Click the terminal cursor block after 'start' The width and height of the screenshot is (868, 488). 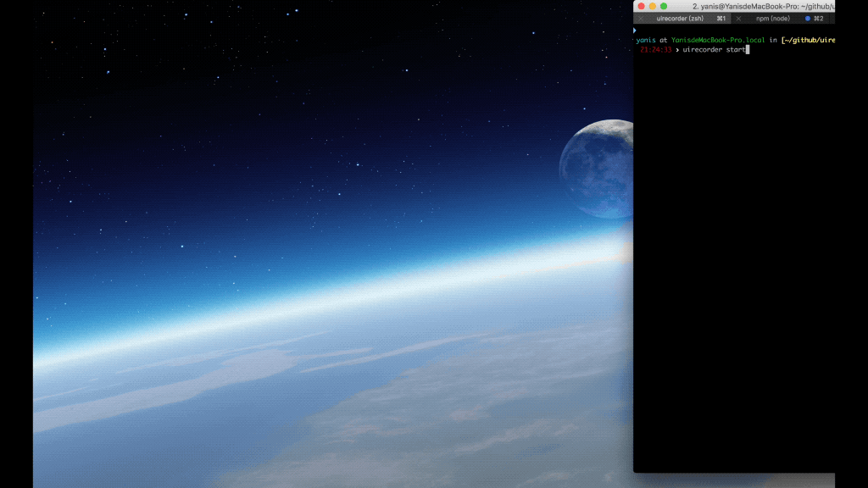point(748,50)
